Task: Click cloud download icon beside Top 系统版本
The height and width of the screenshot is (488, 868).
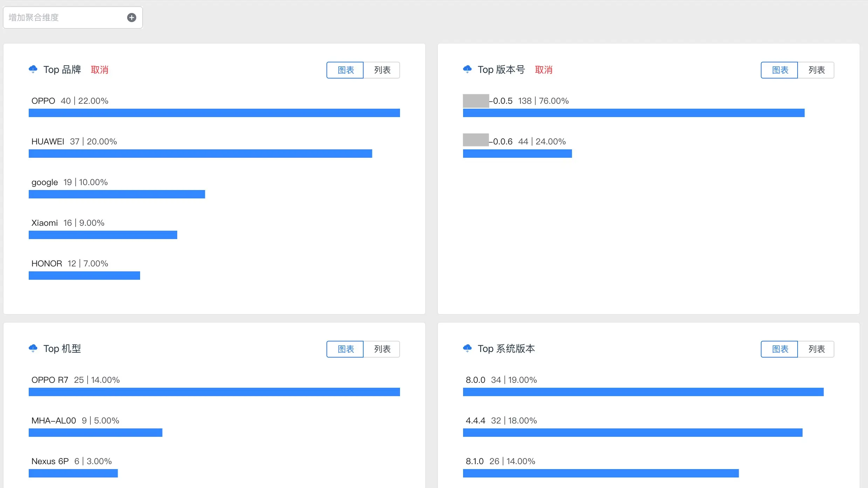Action: pyautogui.click(x=467, y=348)
